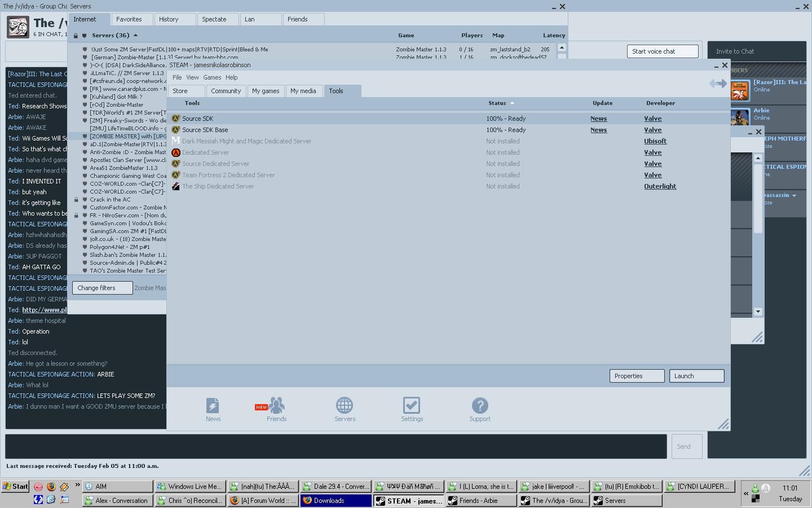Open the File menu in Steam
This screenshot has height=508, width=812.
coord(177,77)
